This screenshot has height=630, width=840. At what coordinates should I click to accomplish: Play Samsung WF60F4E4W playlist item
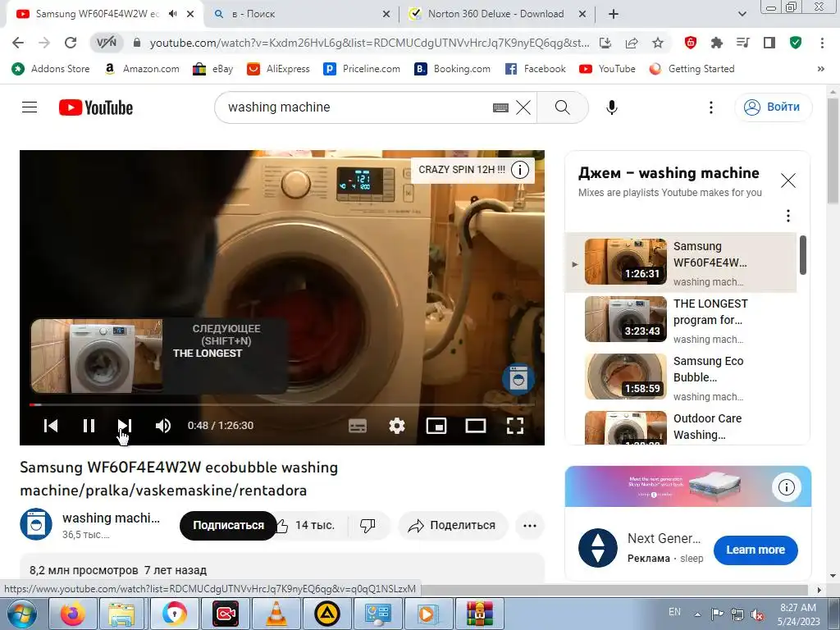(x=681, y=262)
